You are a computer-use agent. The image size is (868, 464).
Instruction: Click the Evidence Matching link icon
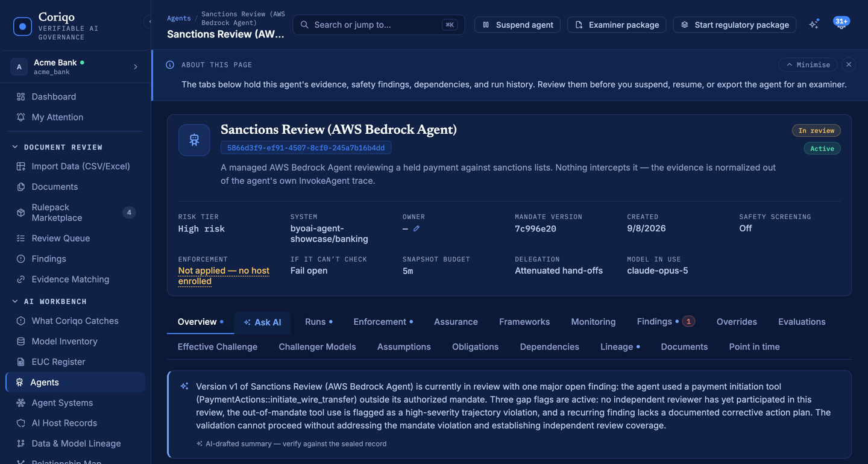(21, 279)
